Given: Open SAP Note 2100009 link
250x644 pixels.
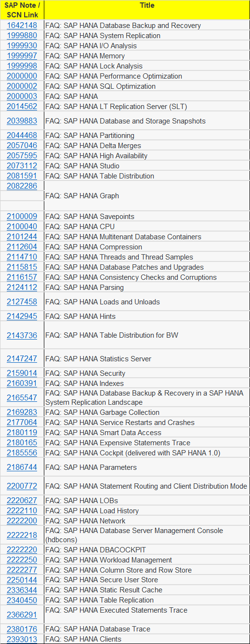Looking at the screenshot, I should tap(22, 217).
